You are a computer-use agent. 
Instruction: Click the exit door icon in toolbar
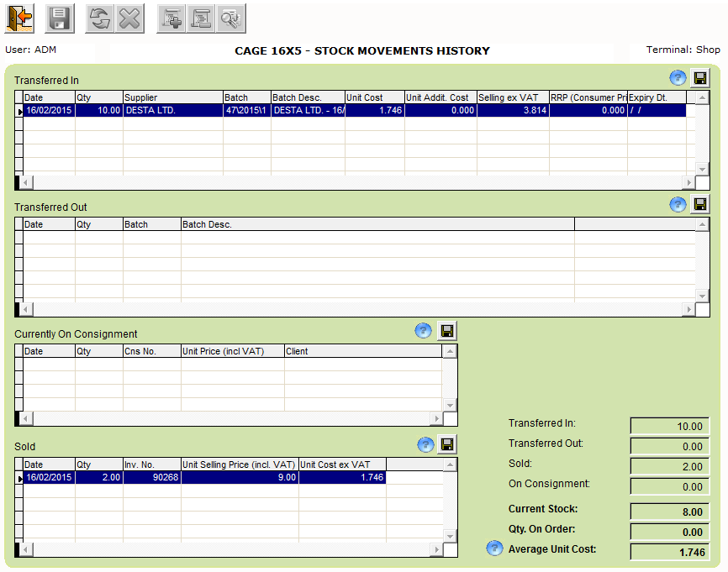coord(19,18)
